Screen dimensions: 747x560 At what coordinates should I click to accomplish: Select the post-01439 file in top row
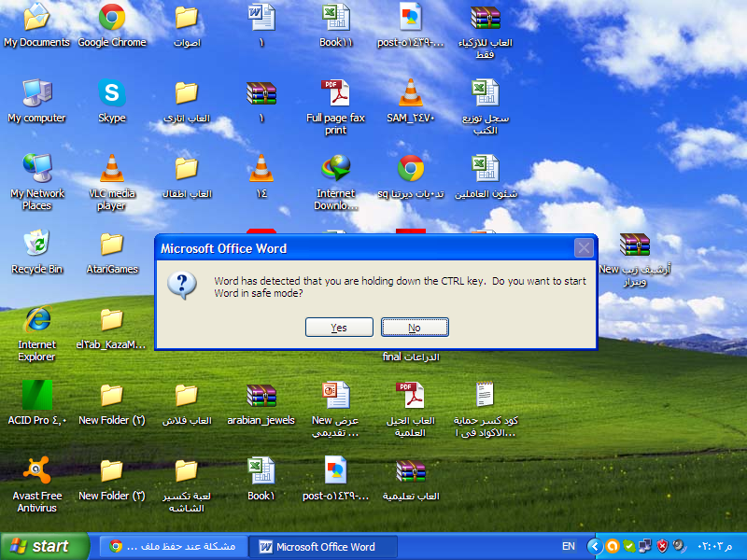(x=411, y=25)
